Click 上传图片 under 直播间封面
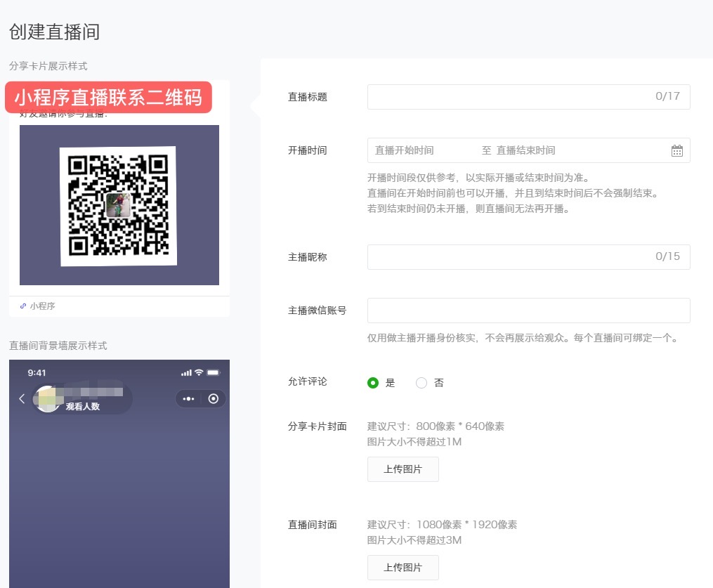Viewport: 713px width, 588px height. point(403,568)
